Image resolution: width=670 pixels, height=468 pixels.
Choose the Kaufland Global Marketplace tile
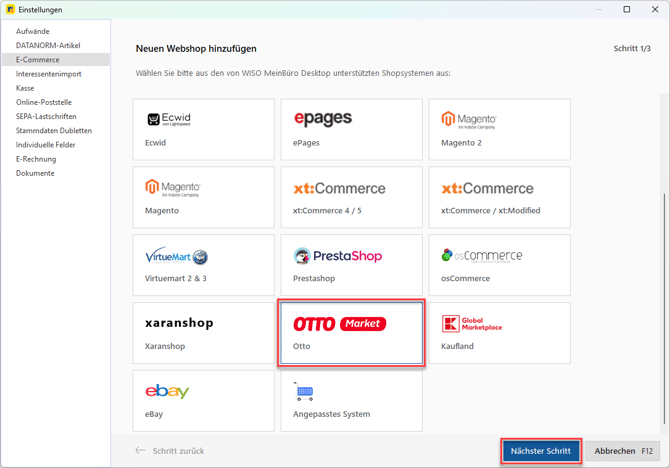[x=499, y=333]
